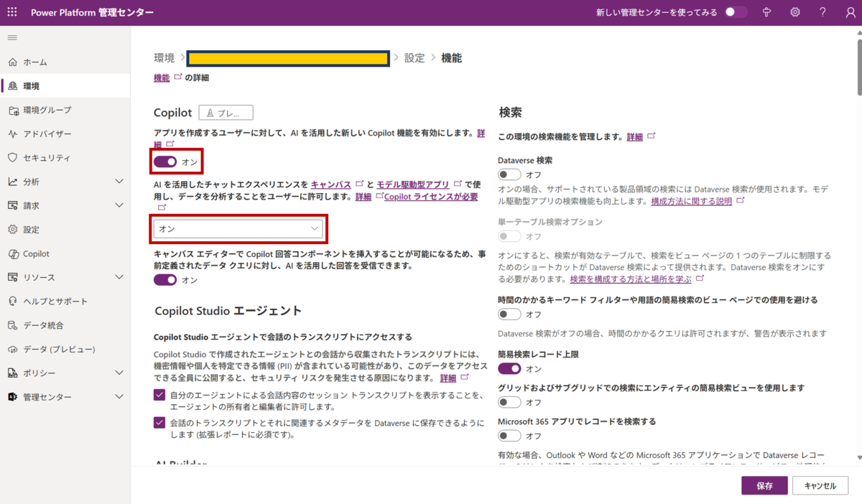Toggle the Copilot 回答コンポーネント switch

165,280
